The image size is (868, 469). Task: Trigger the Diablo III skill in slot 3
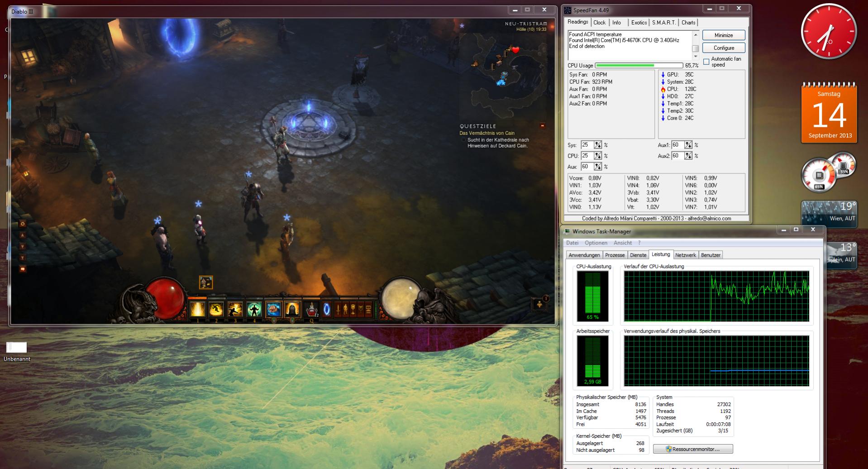click(x=235, y=309)
